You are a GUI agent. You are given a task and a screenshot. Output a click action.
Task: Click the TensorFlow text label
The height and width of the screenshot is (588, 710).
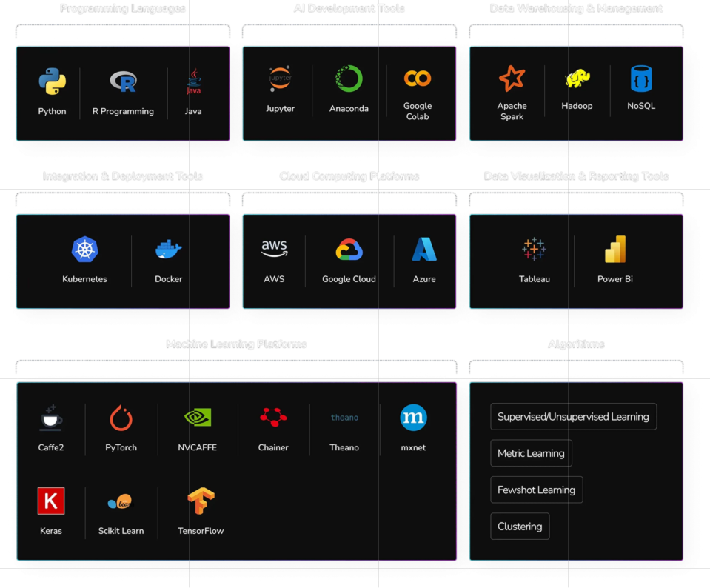click(201, 530)
